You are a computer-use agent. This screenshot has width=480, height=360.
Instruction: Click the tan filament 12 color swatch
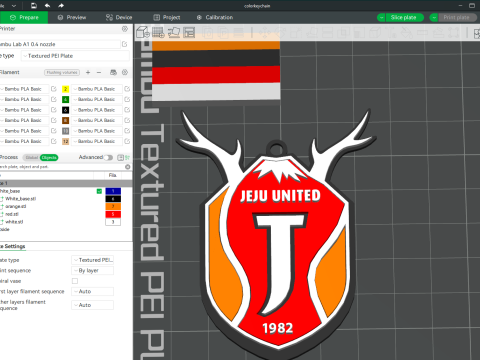click(66, 141)
